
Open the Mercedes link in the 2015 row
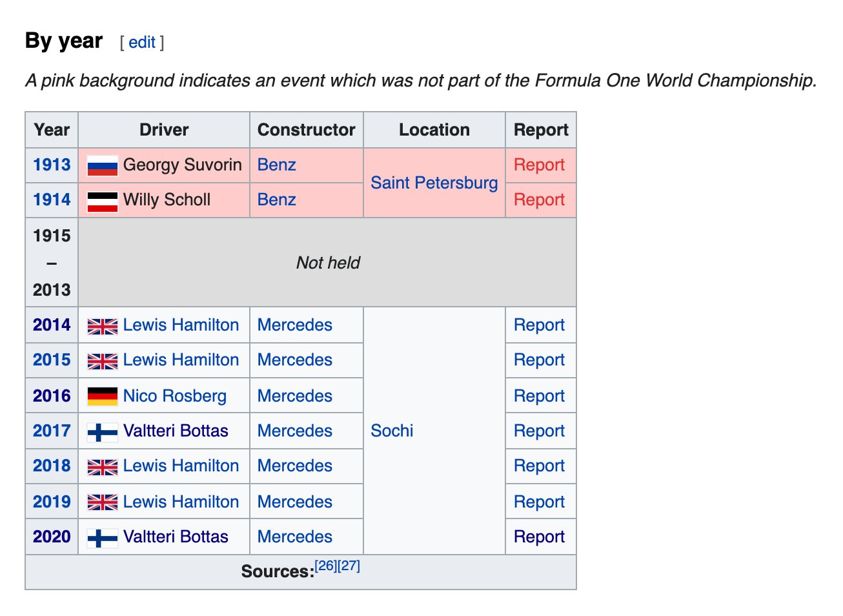click(295, 360)
